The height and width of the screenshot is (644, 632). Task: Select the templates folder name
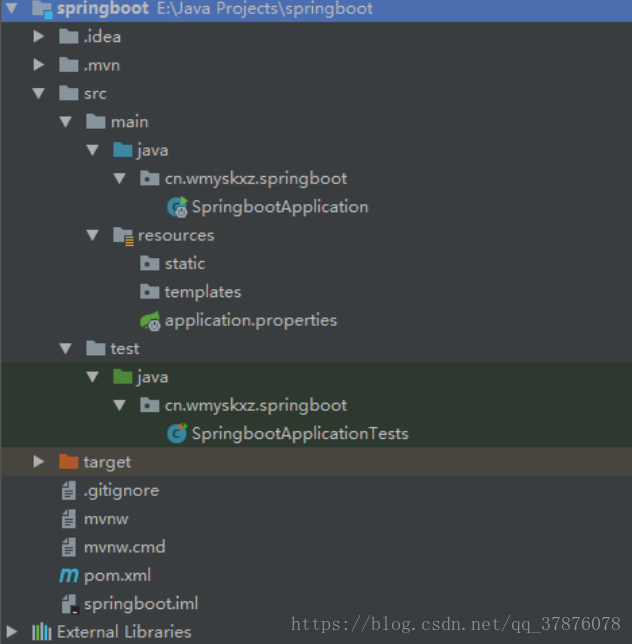(x=203, y=292)
